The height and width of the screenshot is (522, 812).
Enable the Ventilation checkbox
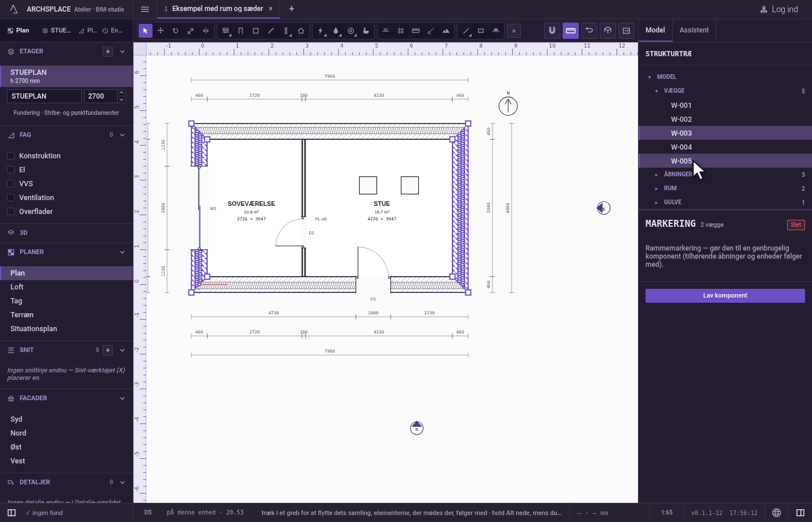(10, 197)
